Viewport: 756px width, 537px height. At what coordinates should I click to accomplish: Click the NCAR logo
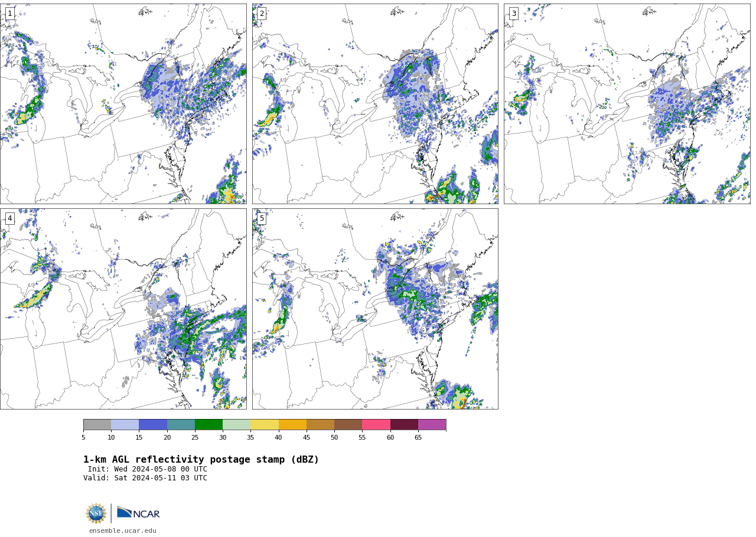pos(138,513)
